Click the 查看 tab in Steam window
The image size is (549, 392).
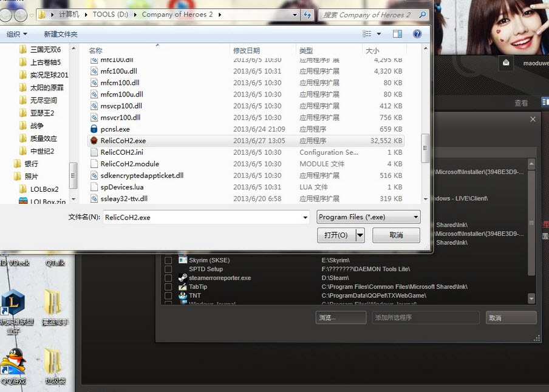[521, 103]
